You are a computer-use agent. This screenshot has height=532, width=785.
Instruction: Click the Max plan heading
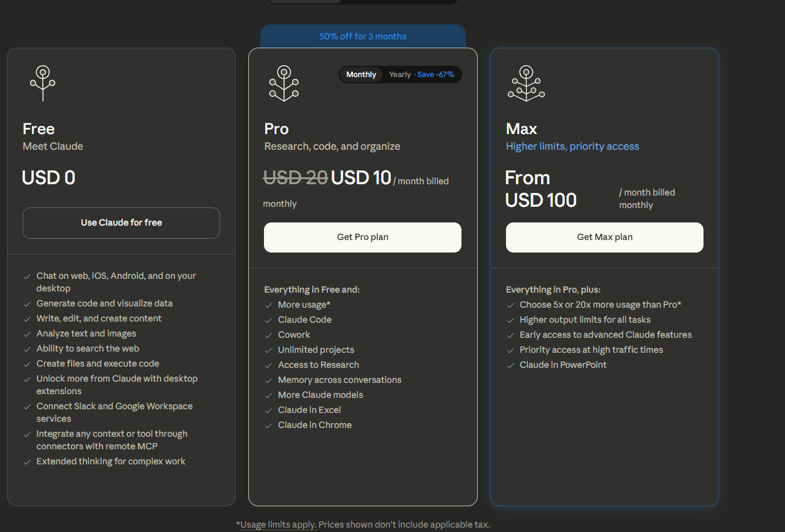click(522, 128)
